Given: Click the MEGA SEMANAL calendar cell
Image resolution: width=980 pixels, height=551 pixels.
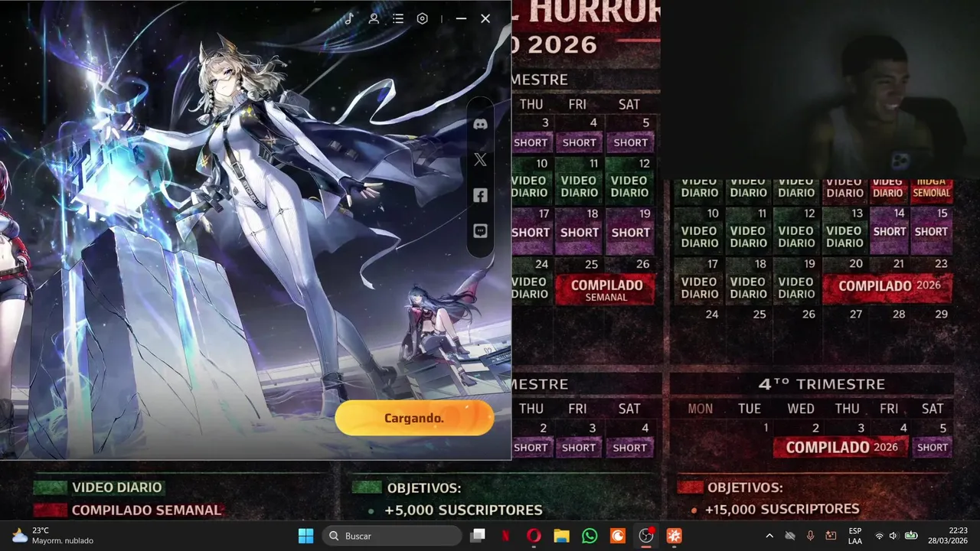Looking at the screenshot, I should [x=932, y=188].
